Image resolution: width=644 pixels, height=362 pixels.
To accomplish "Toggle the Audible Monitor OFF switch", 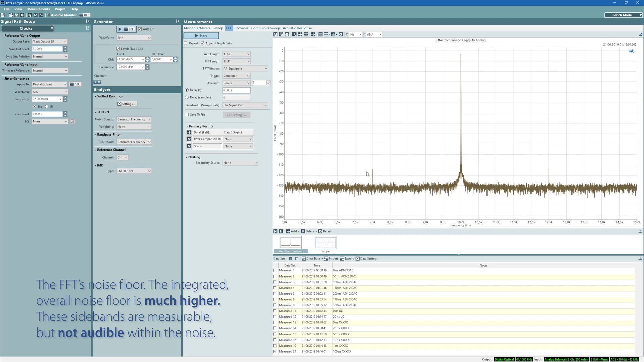I will click(x=85, y=15).
